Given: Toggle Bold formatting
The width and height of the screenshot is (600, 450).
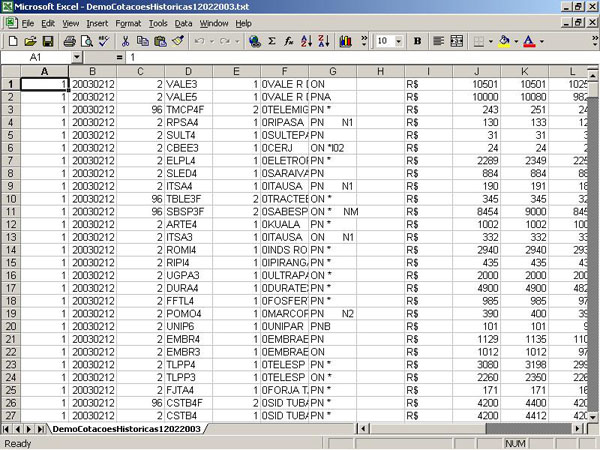Looking at the screenshot, I should [x=416, y=42].
